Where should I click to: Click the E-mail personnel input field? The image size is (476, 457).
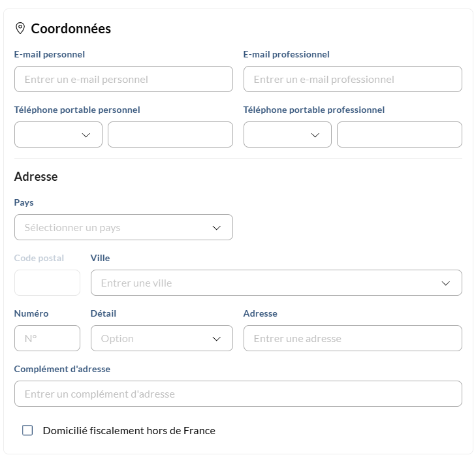(x=123, y=79)
